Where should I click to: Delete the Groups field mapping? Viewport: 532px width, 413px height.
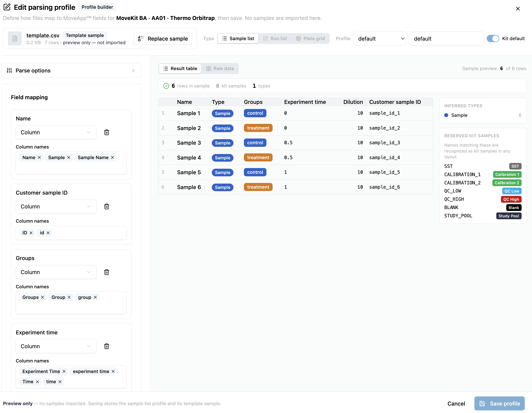[107, 272]
